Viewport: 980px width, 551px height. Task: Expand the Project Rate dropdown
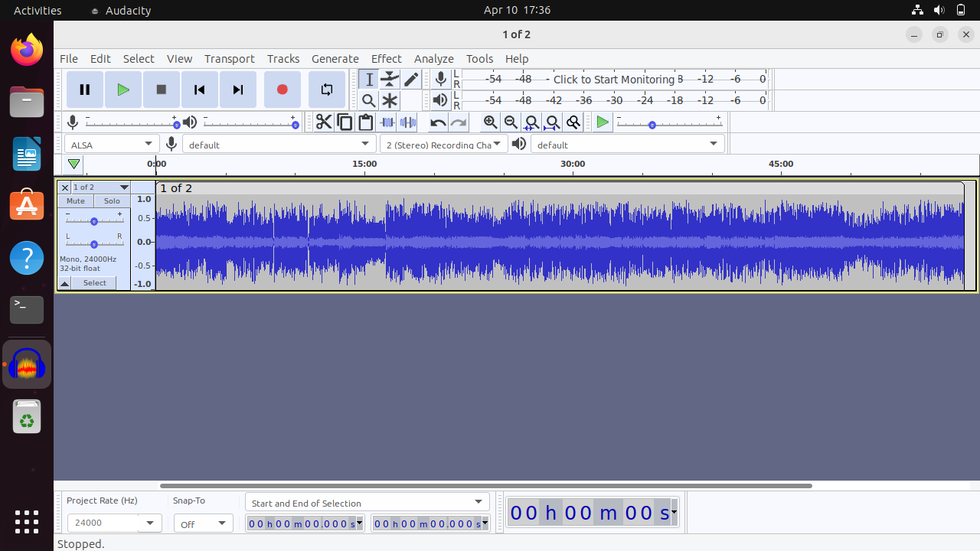[x=149, y=523]
